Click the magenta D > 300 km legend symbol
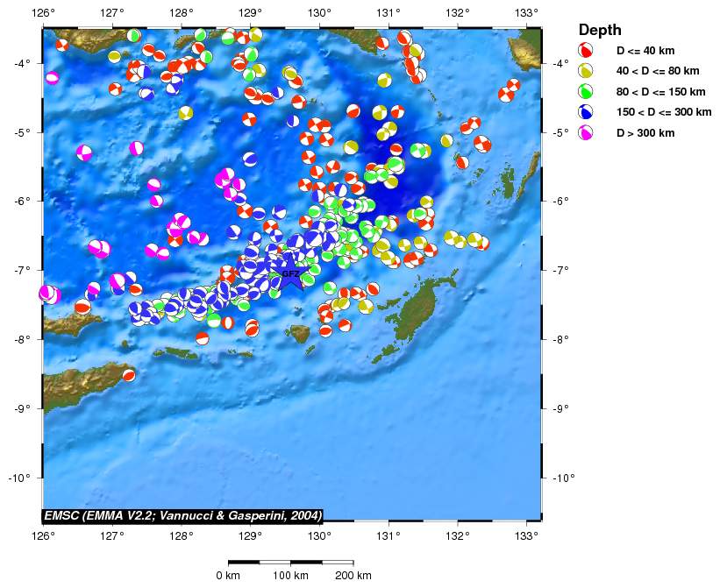The height and width of the screenshot is (588, 720). [586, 133]
